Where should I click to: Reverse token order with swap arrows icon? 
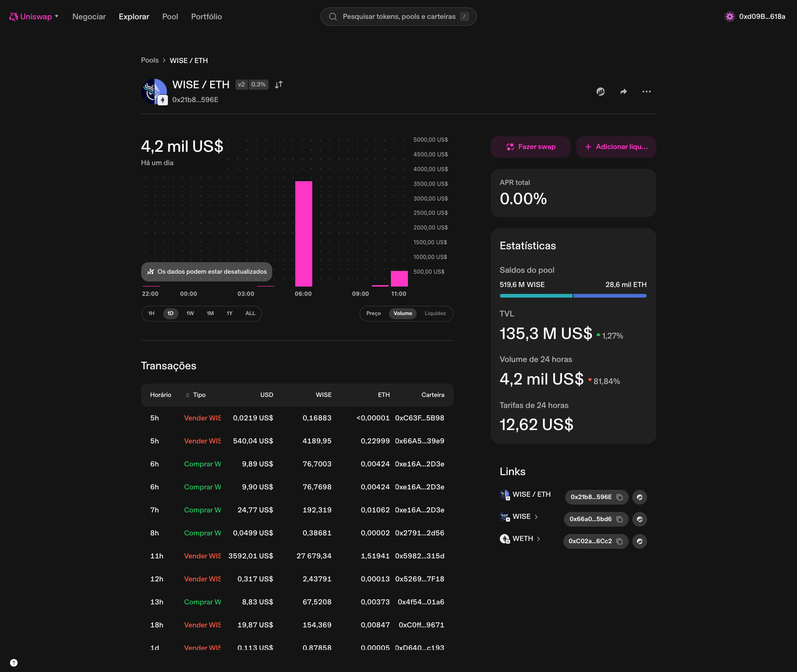click(279, 85)
